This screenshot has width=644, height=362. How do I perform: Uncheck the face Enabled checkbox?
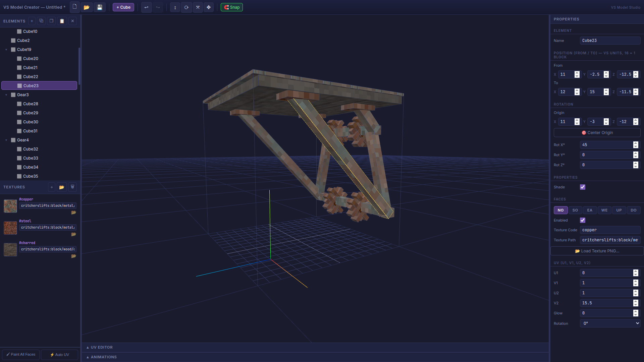click(583, 220)
